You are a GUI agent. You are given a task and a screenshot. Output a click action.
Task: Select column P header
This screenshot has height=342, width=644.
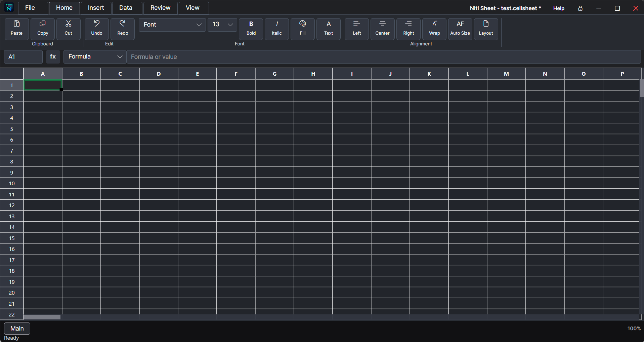coord(622,74)
